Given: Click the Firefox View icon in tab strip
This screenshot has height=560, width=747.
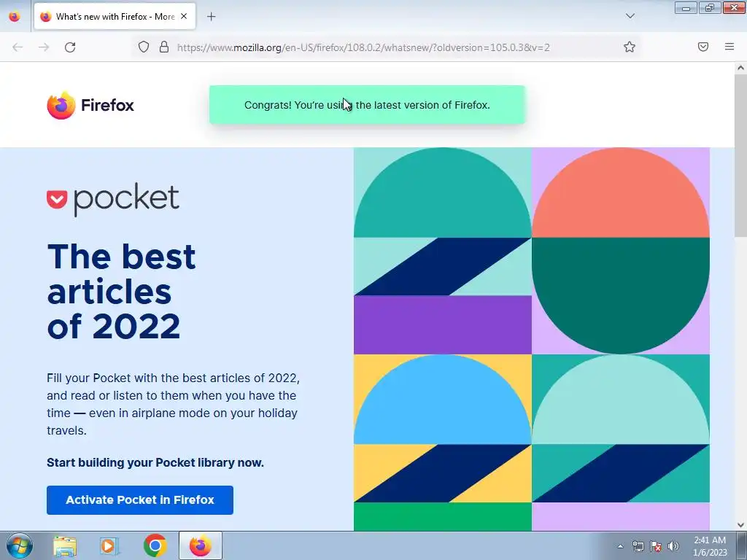Looking at the screenshot, I should tap(15, 16).
